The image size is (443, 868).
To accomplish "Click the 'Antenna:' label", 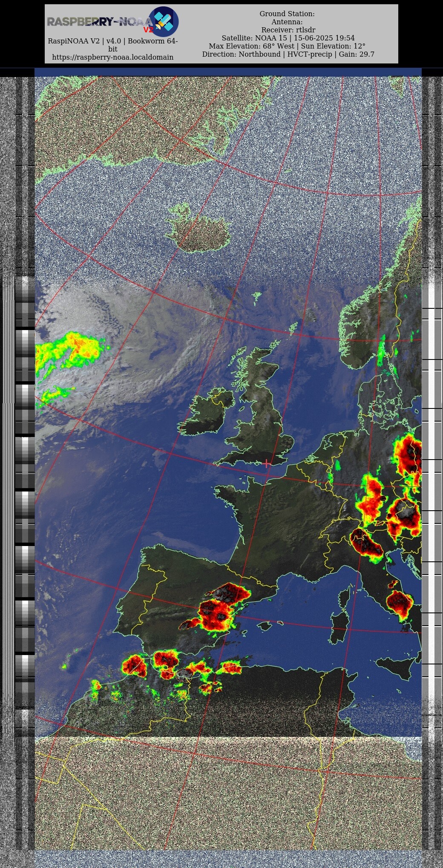I will [287, 22].
